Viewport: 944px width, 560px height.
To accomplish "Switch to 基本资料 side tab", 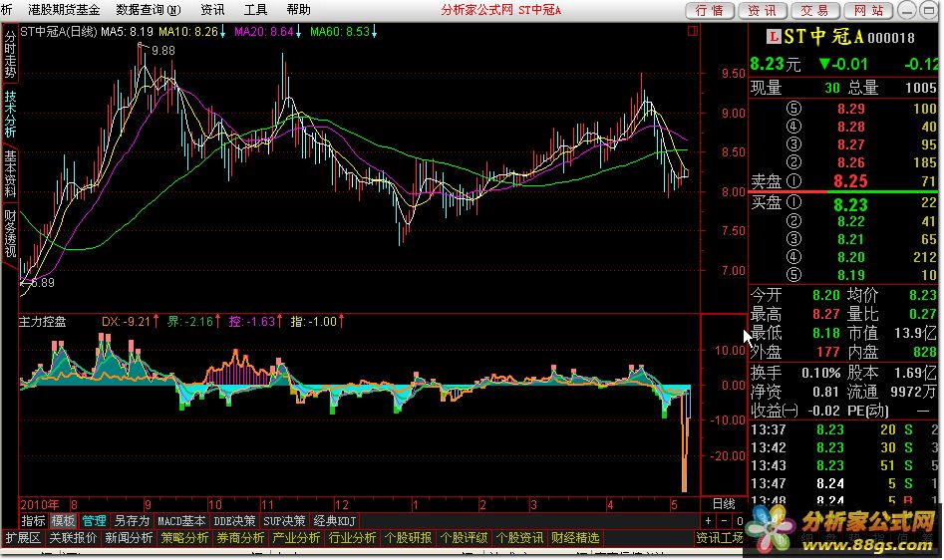I will [x=10, y=173].
